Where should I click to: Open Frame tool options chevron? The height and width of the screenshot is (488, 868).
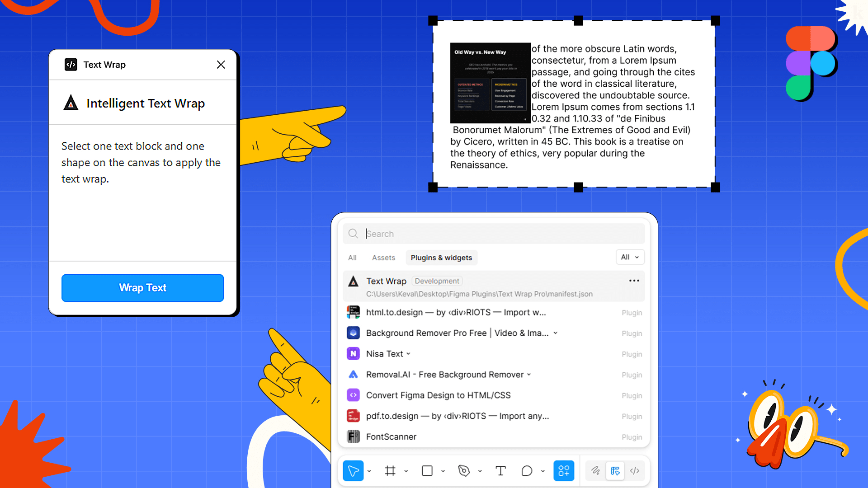406,471
